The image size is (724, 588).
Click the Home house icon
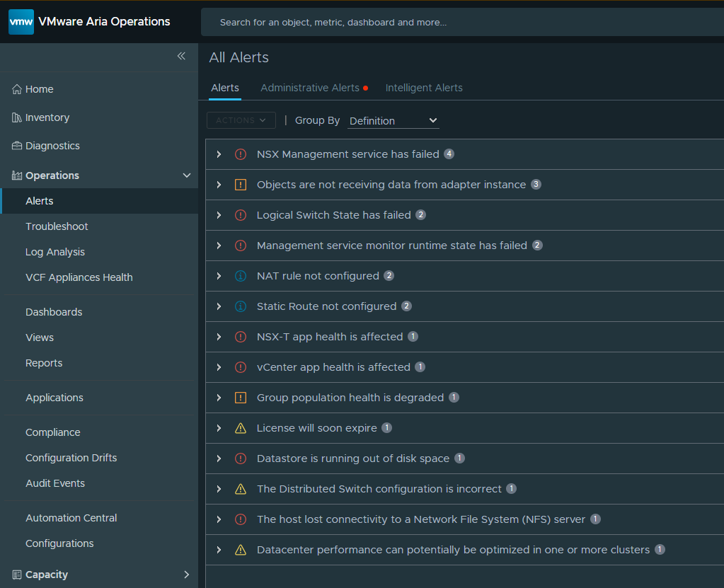click(16, 89)
